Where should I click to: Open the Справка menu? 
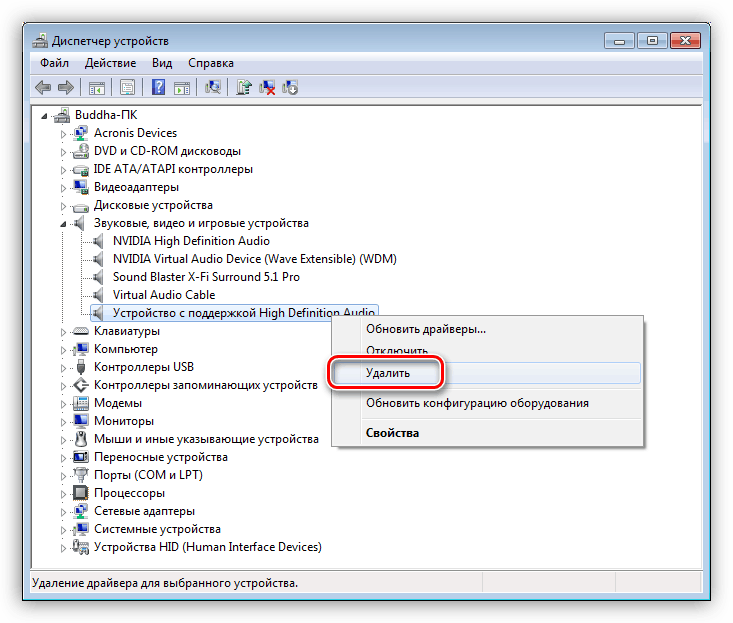[x=211, y=63]
